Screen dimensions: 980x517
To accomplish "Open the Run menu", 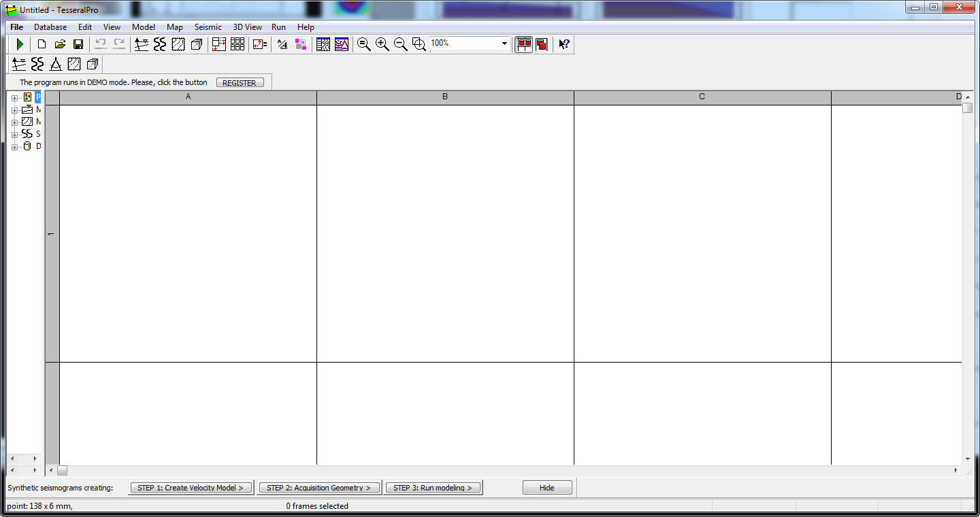I will click(278, 27).
